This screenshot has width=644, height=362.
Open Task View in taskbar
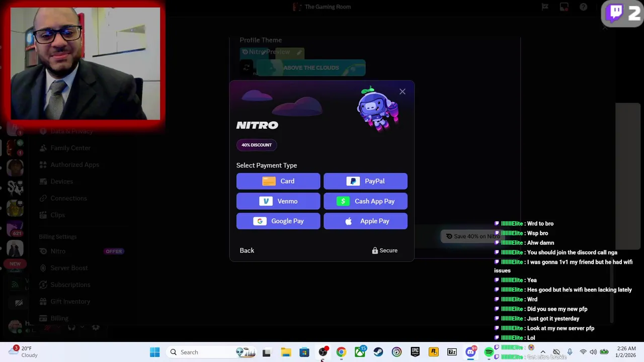266,352
